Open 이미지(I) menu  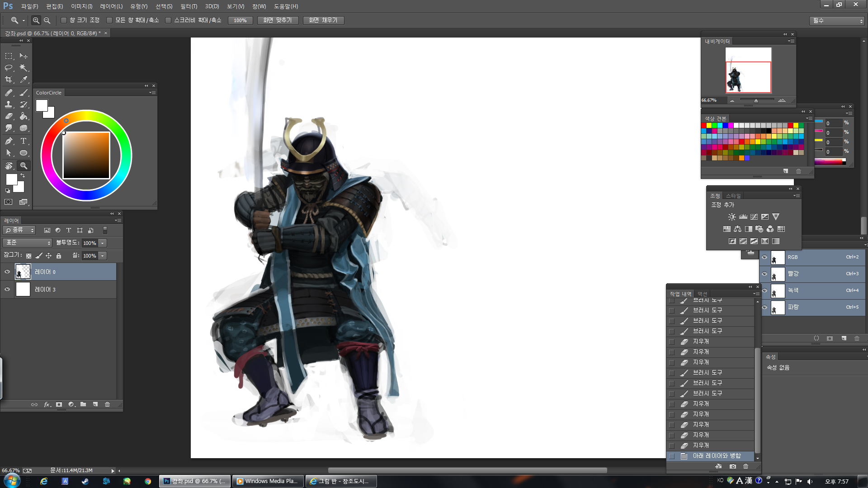point(82,6)
